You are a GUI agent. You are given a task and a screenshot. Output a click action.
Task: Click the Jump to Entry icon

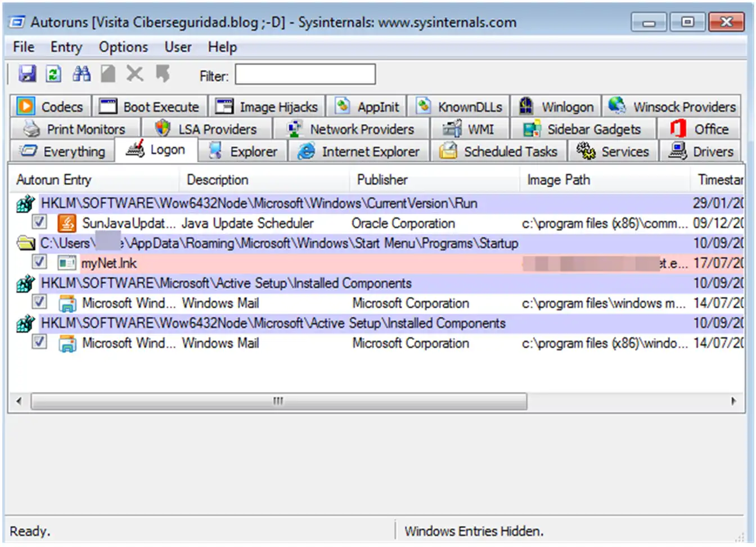(163, 74)
